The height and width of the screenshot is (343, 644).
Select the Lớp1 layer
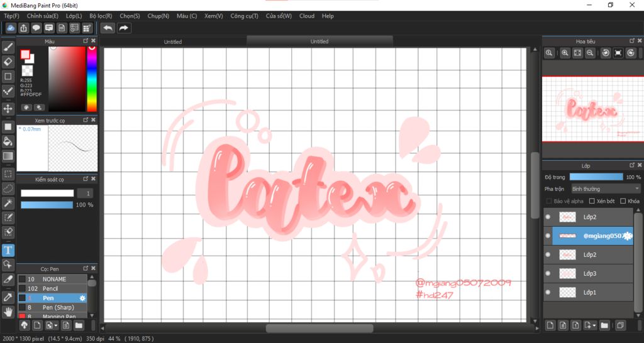(x=589, y=292)
